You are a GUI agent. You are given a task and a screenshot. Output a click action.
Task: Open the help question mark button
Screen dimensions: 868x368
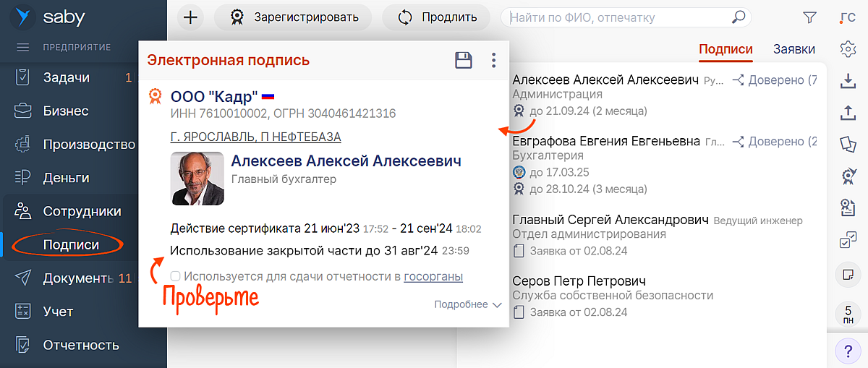click(848, 351)
